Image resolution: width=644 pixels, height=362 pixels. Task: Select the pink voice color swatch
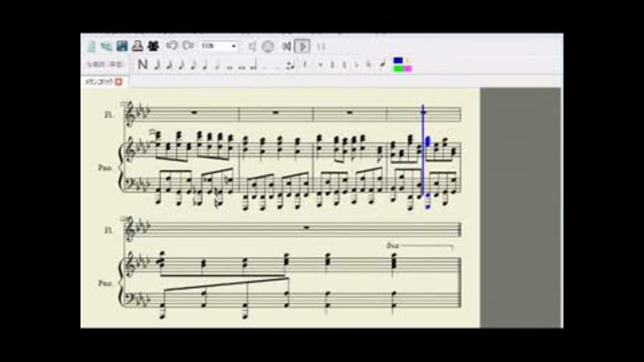(x=407, y=68)
